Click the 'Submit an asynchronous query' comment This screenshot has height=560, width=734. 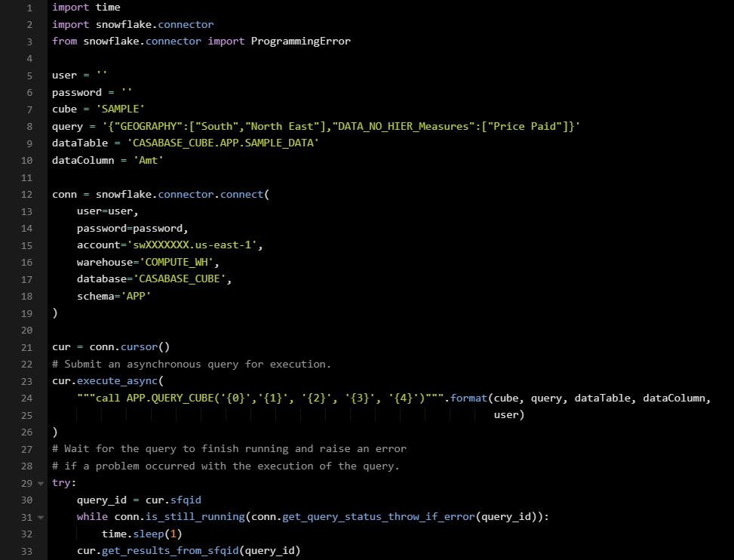[192, 364]
